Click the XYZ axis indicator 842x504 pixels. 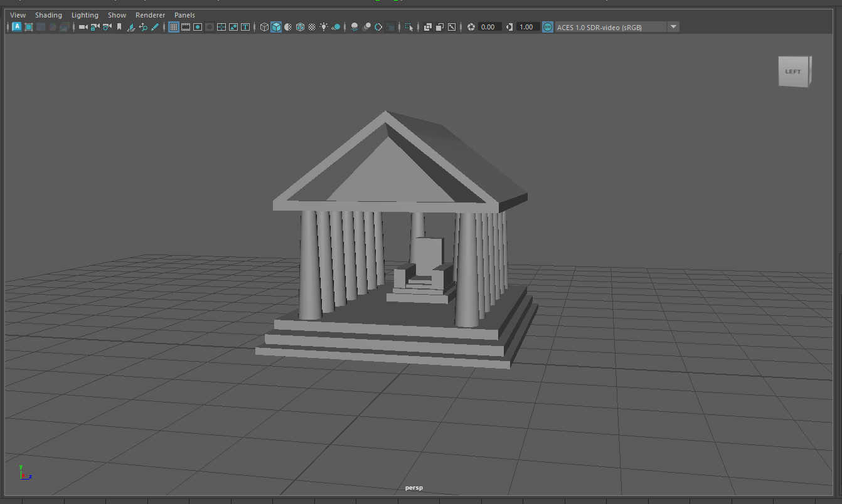point(25,472)
